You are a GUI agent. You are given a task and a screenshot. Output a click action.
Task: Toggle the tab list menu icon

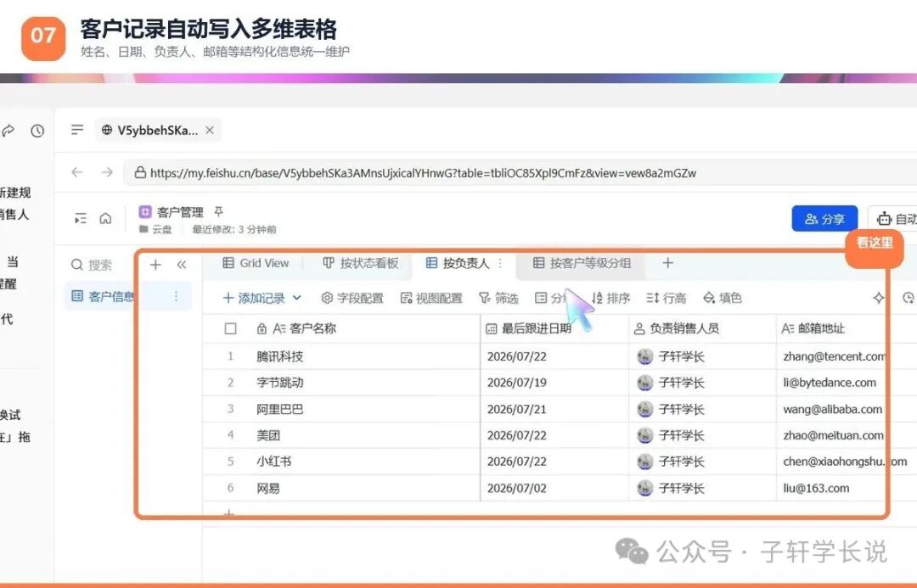(77, 130)
